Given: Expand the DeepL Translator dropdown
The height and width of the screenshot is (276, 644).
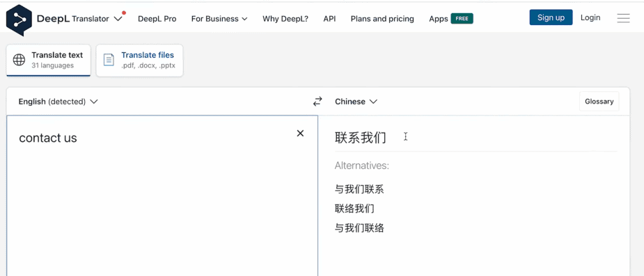Looking at the screenshot, I should [118, 19].
